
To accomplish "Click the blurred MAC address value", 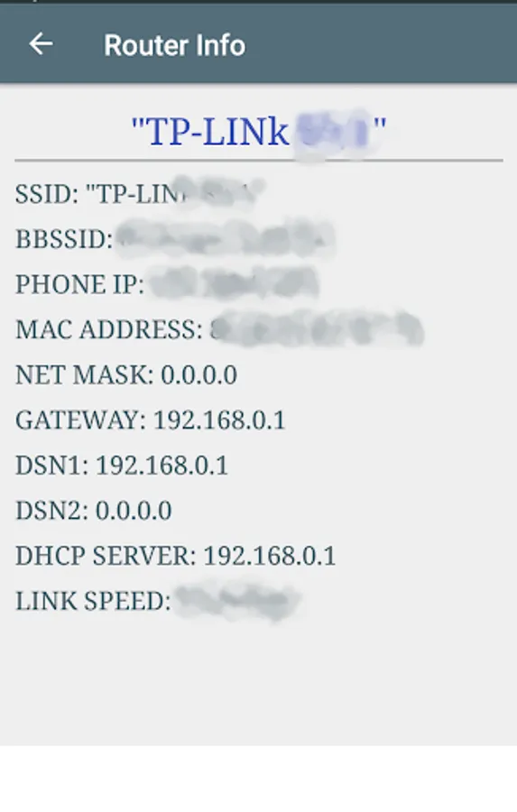I will point(317,329).
